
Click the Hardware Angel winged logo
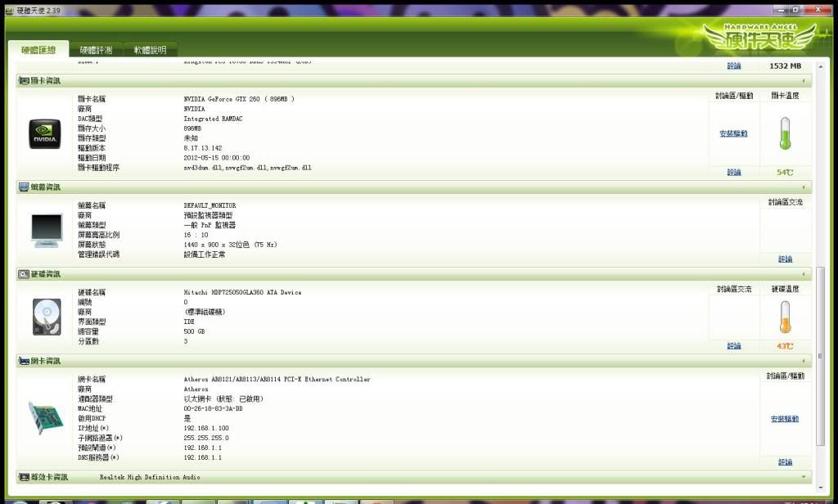(x=759, y=35)
